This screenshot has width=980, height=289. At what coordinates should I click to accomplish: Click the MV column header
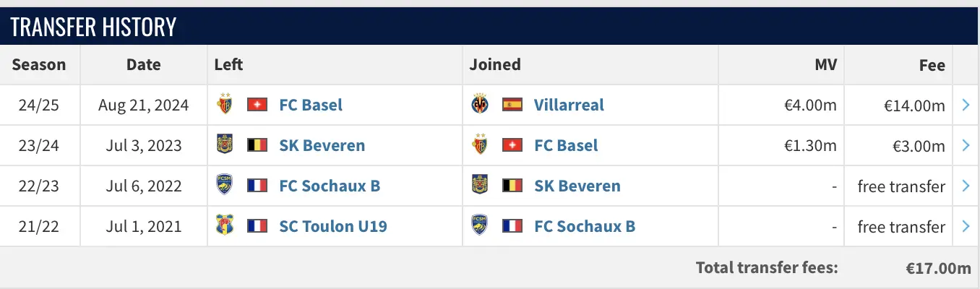pyautogui.click(x=825, y=64)
